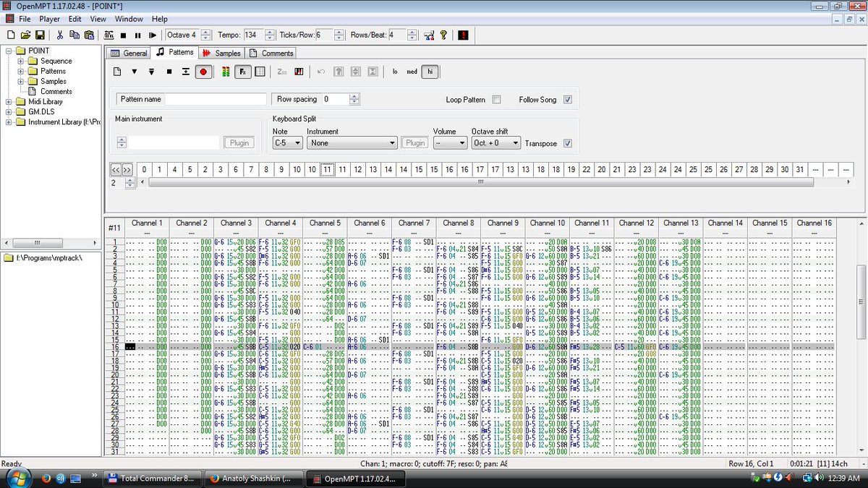
Task: Click the MIDI record icon
Action: 109,35
